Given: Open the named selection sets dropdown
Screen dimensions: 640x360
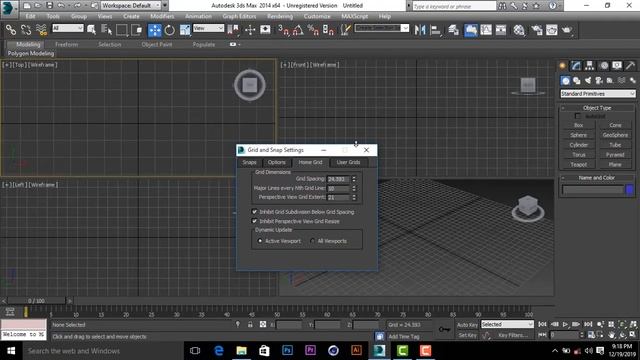Looking at the screenshot, I should click(x=382, y=28).
